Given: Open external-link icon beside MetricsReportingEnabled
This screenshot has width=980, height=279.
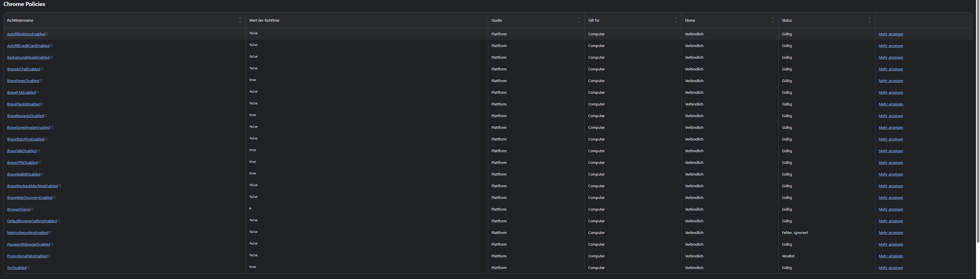Looking at the screenshot, I should pyautogui.click(x=50, y=233).
